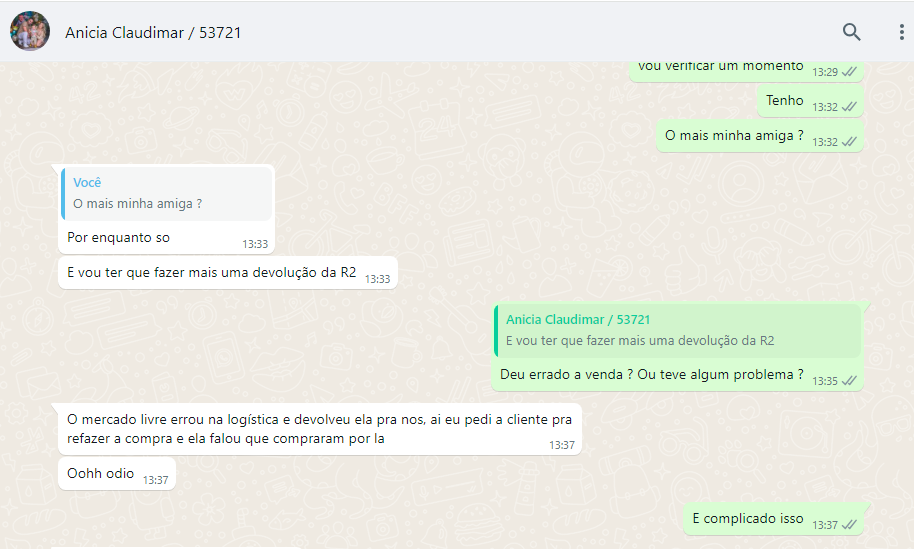The height and width of the screenshot is (549, 914).
Task: Click double-check ticks on 'O mais minha amiga ?'
Action: click(849, 142)
